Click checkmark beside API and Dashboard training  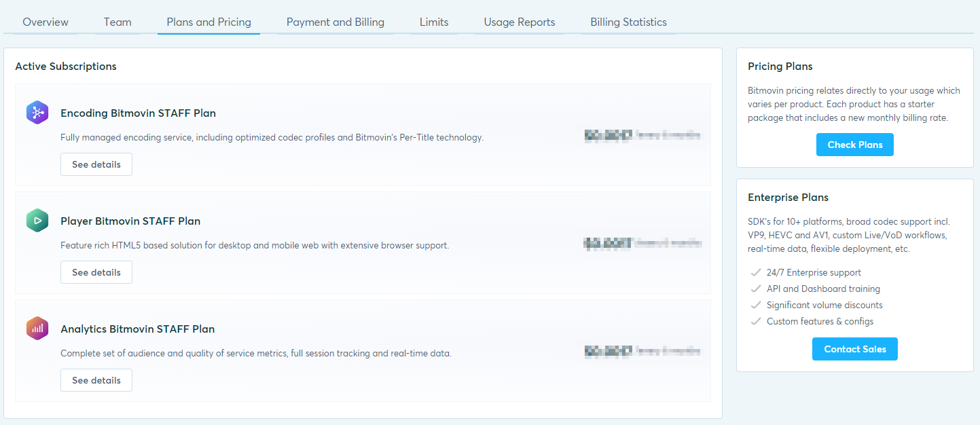(755, 289)
